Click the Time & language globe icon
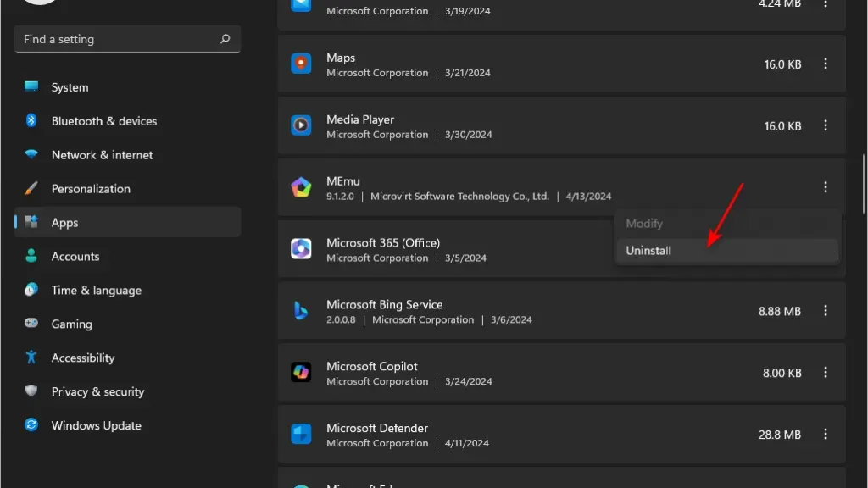Screen dimensions: 868x488 (x=31, y=290)
